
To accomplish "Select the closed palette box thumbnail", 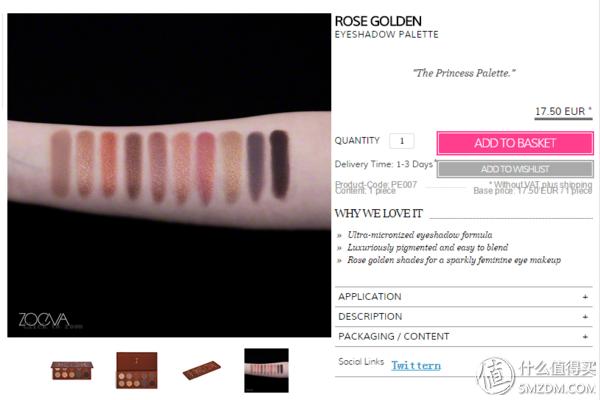I will pyautogui.click(x=202, y=370).
